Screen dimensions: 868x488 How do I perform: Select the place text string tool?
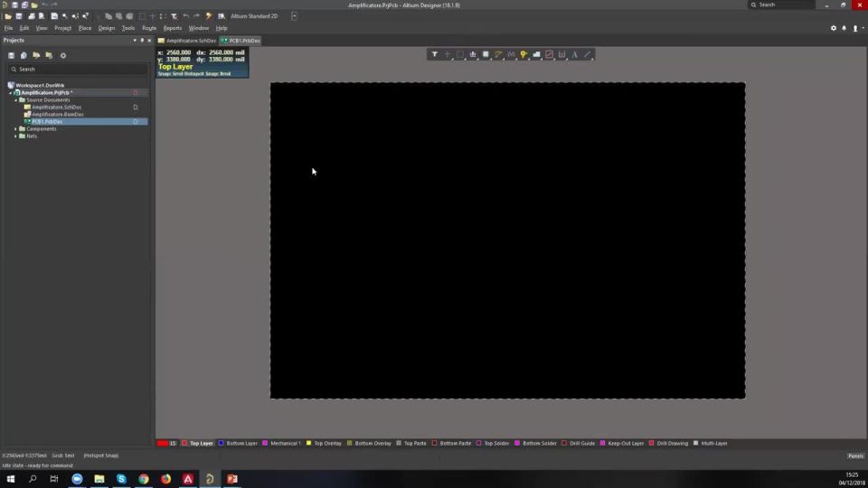[575, 54]
